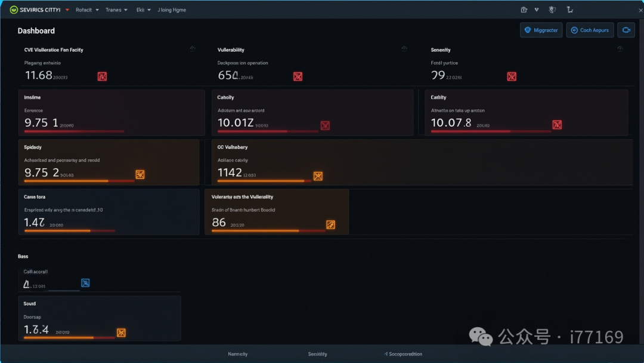Click the orange icon in Spidady card
The height and width of the screenshot is (363, 644).
(x=140, y=174)
